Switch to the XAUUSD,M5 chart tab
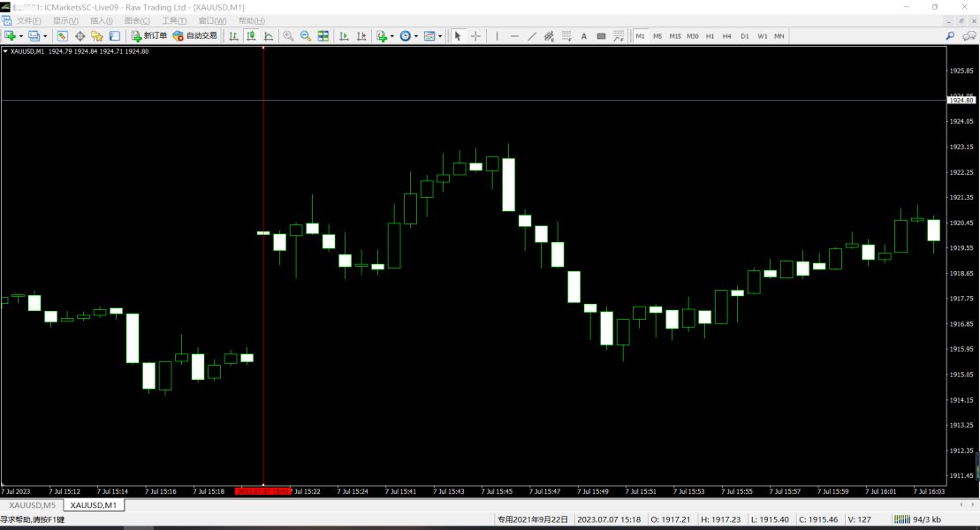The width and height of the screenshot is (980, 530). click(x=32, y=505)
